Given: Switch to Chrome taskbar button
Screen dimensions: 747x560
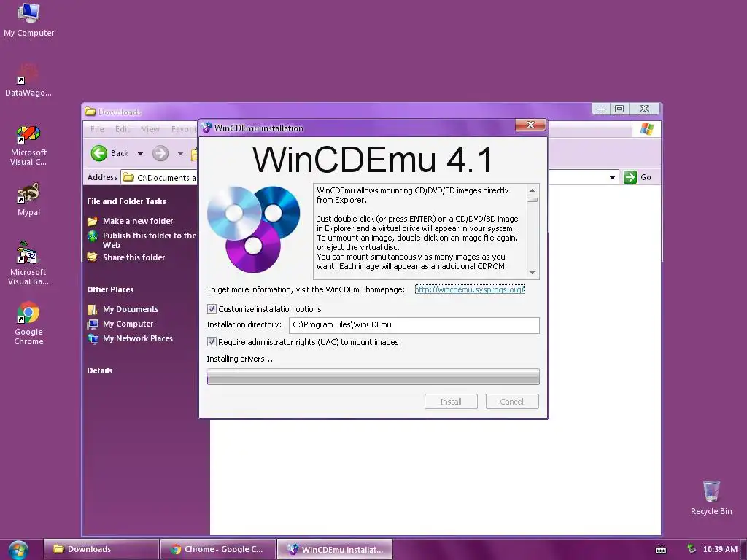Looking at the screenshot, I should tap(218, 549).
